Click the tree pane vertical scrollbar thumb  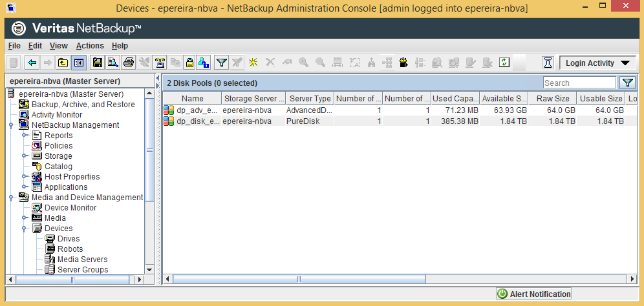click(x=149, y=150)
